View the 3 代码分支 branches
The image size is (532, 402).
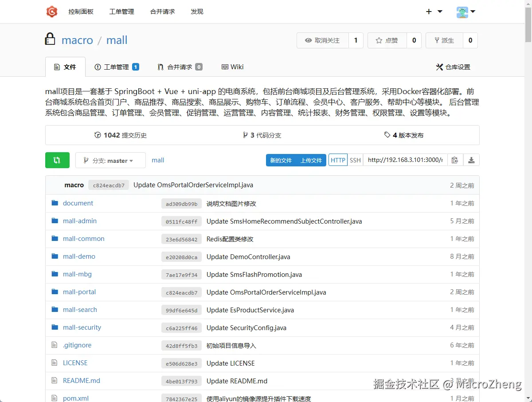click(262, 135)
